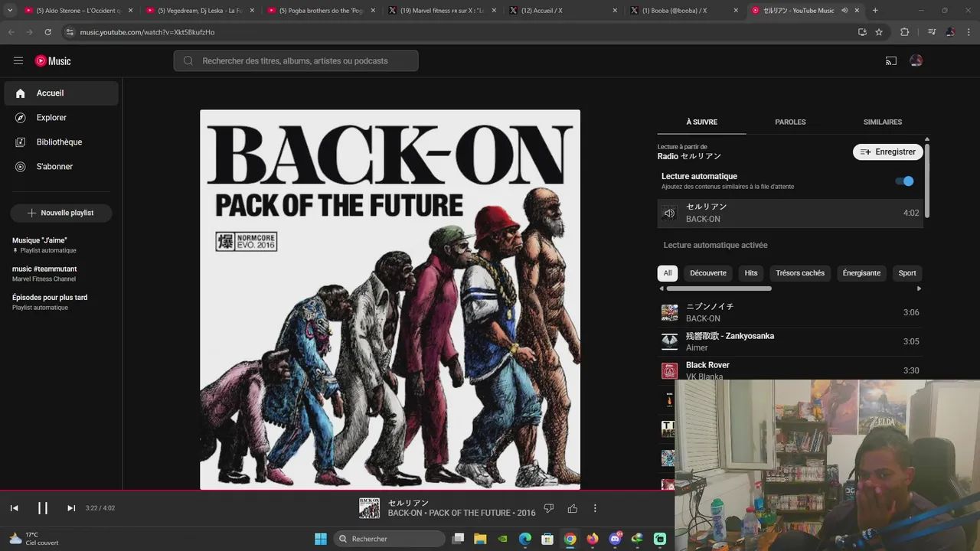Switch to the À SUIVRE tab

[x=701, y=122]
